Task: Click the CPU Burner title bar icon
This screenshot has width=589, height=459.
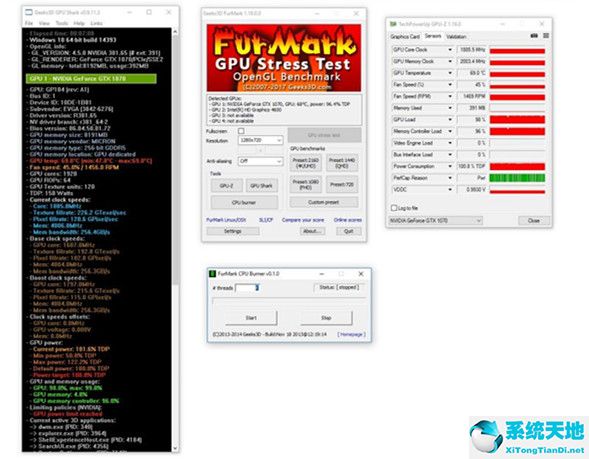Action: [212, 273]
